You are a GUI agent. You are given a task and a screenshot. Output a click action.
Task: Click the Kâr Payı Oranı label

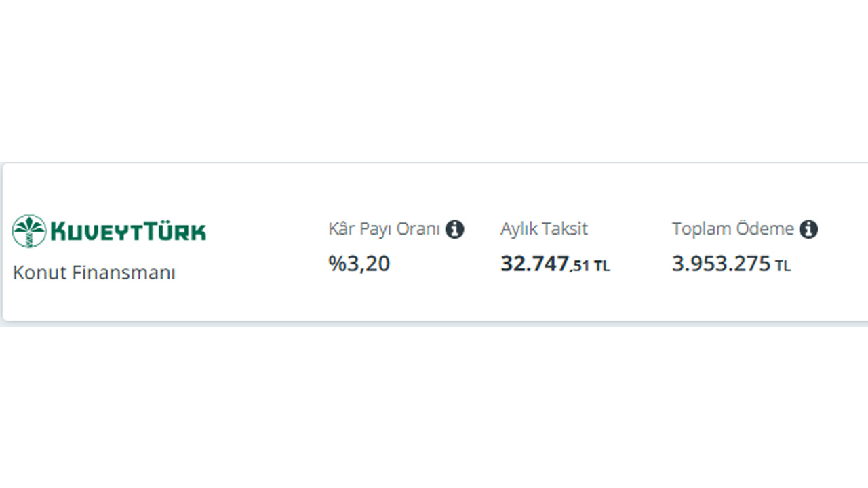pyautogui.click(x=384, y=229)
